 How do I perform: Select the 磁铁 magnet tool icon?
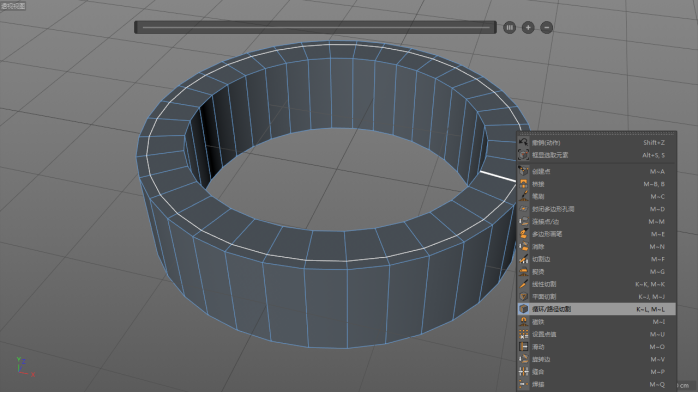524,321
